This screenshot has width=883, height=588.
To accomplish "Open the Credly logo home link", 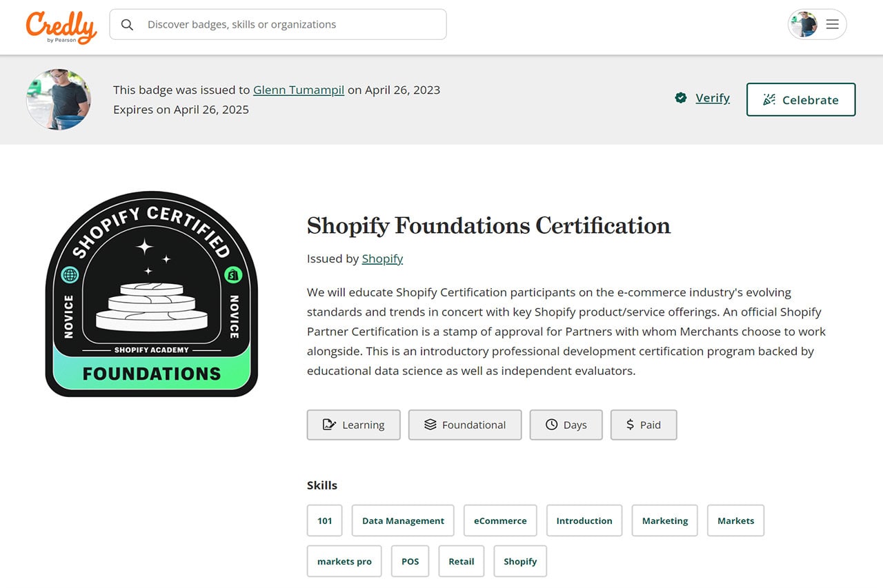I will (x=61, y=27).
